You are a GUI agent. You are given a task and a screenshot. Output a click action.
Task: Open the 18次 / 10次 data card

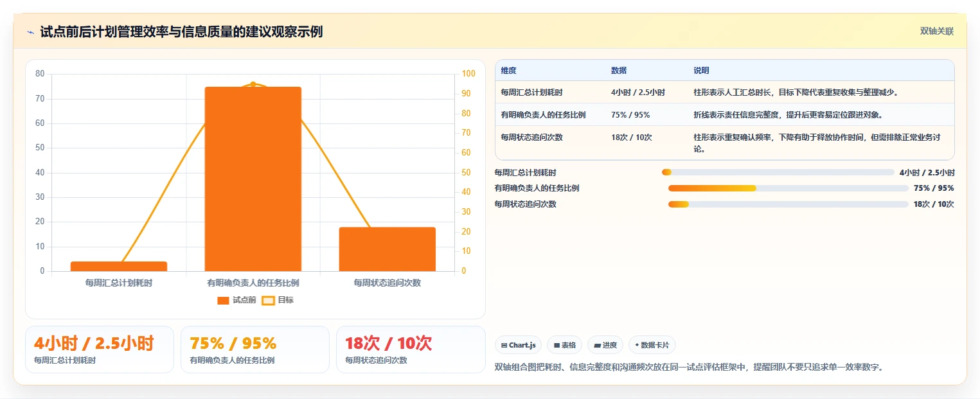(x=411, y=350)
